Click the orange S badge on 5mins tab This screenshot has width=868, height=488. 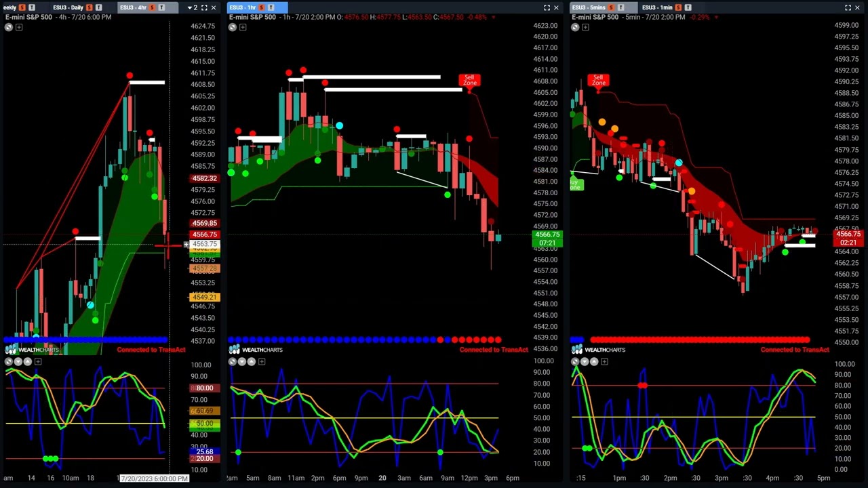tap(611, 7)
